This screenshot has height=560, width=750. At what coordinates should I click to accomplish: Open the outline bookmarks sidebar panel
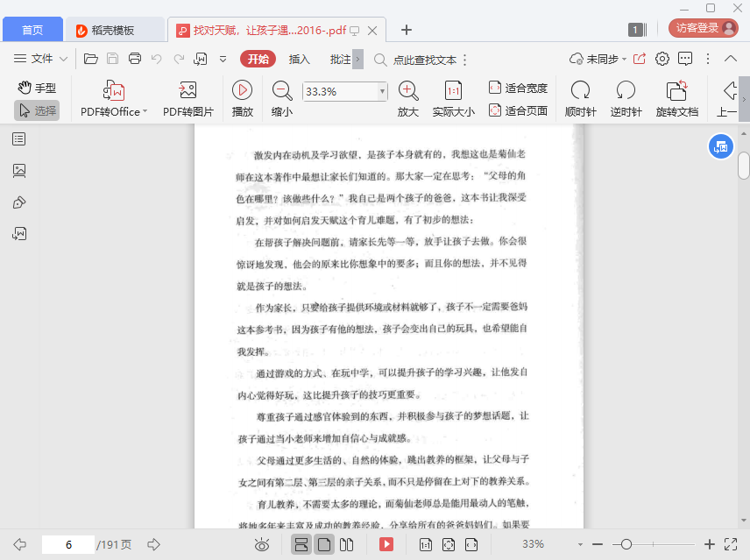point(19,139)
